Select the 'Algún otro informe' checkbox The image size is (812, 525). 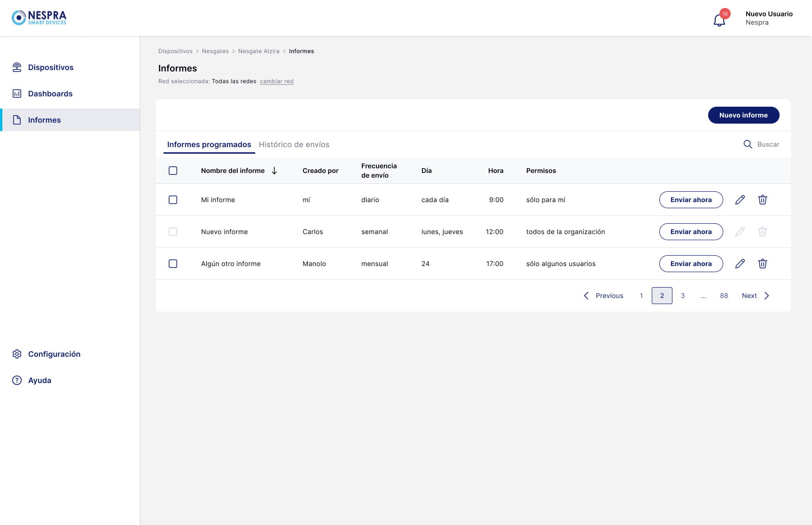click(x=173, y=264)
